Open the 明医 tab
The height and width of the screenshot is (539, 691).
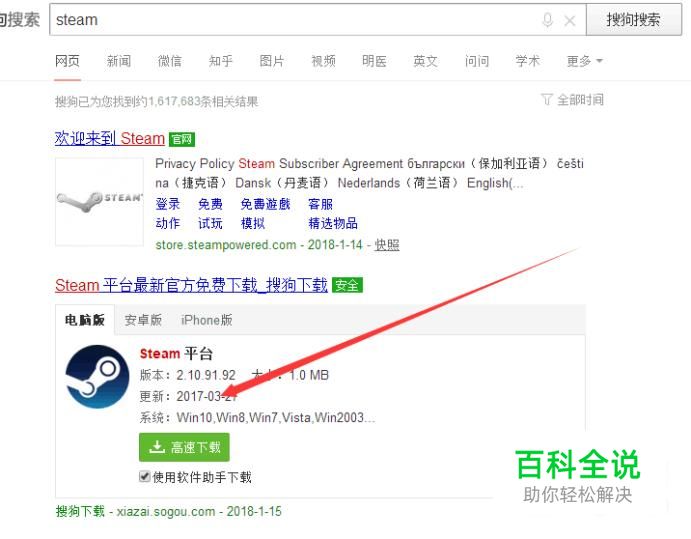point(374,61)
